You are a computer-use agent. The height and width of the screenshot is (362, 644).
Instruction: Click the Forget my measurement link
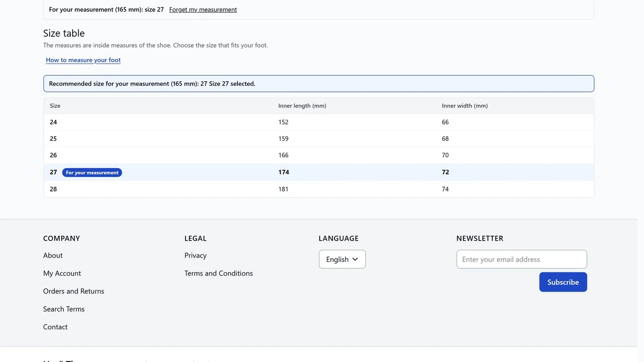[203, 9]
